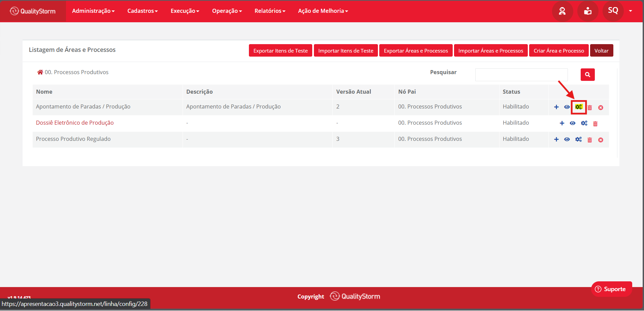
Task: Expand the Administração dropdown menu
Action: point(93,11)
